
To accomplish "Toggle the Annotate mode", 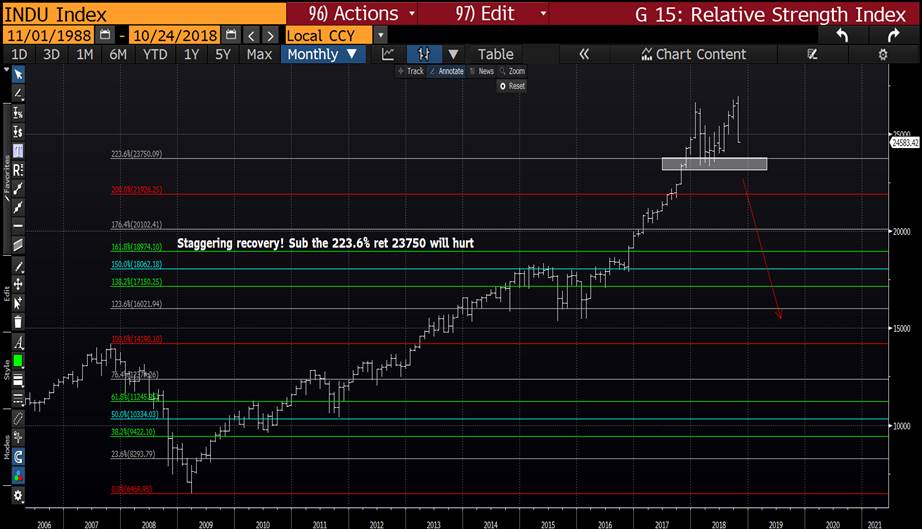I will (447, 71).
